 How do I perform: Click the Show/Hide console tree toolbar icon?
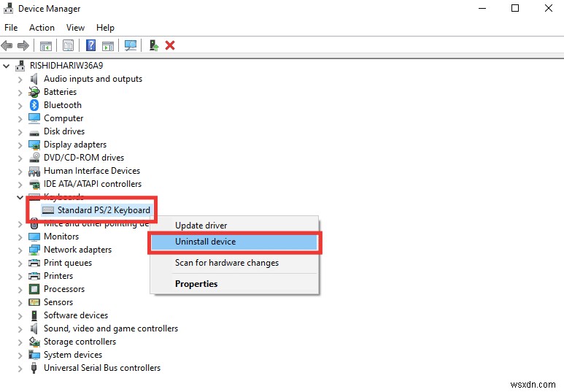tap(46, 46)
